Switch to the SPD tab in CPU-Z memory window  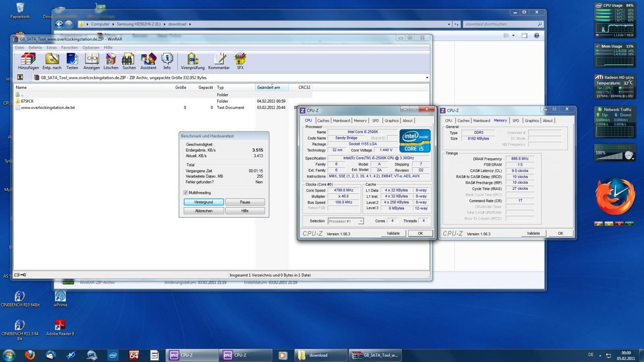(516, 121)
